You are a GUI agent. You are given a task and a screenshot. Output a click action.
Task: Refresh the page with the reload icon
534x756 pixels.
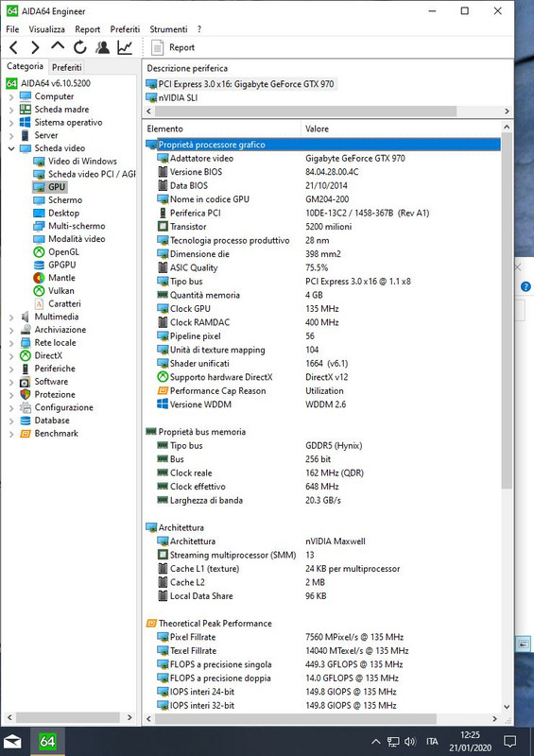coord(79,47)
